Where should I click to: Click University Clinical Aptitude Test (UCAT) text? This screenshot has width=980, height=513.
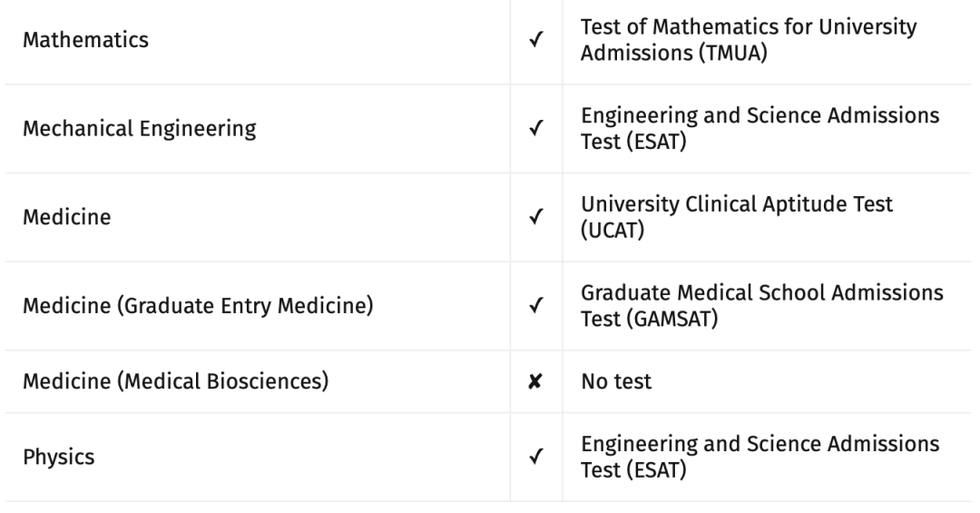coord(737,217)
